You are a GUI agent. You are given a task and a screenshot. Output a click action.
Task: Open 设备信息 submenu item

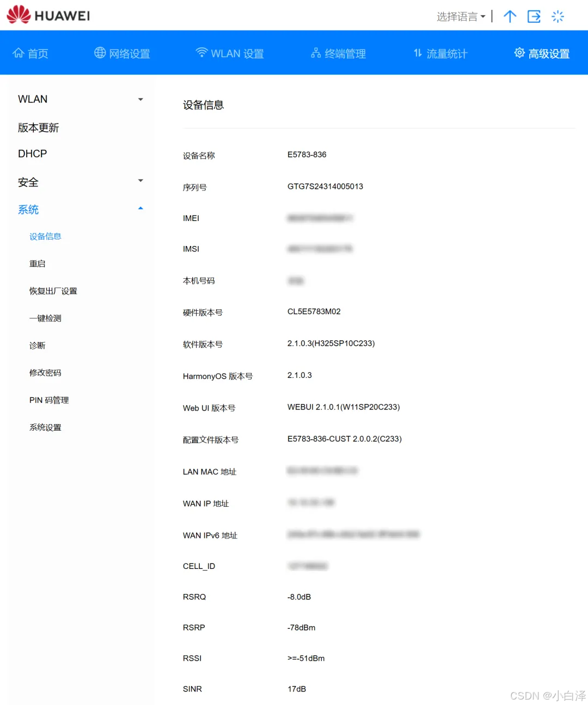[45, 236]
